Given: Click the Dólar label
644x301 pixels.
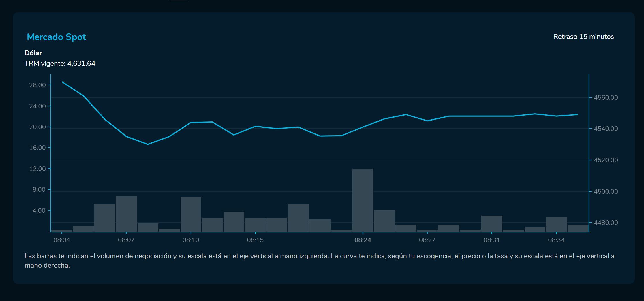Looking at the screenshot, I should tap(33, 53).
